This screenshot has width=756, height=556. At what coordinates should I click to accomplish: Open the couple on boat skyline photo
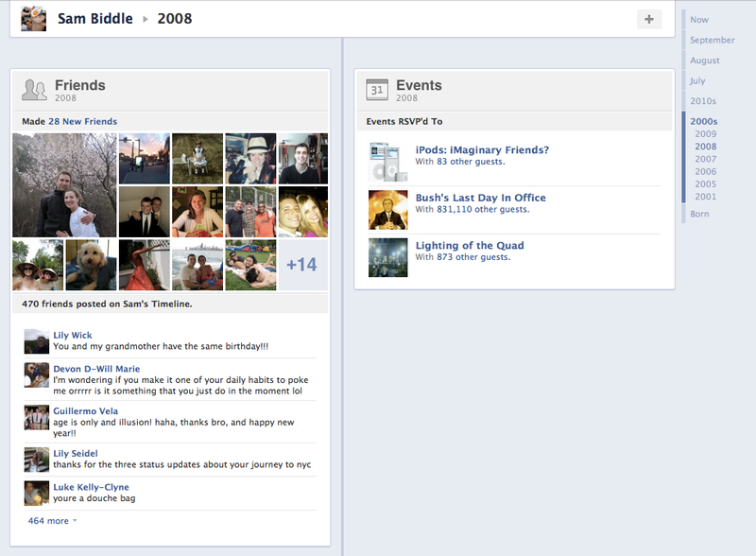pos(198,265)
